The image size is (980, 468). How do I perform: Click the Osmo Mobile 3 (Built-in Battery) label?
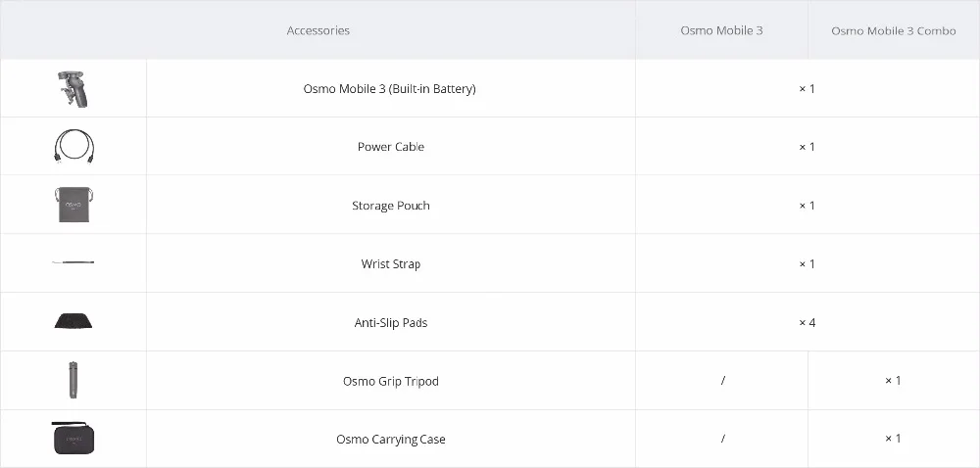point(390,89)
